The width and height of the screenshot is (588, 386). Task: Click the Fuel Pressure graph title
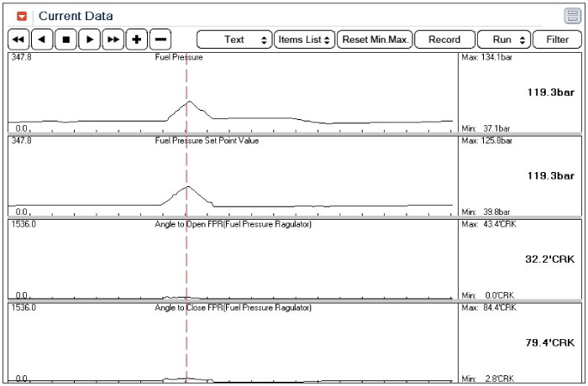point(179,57)
